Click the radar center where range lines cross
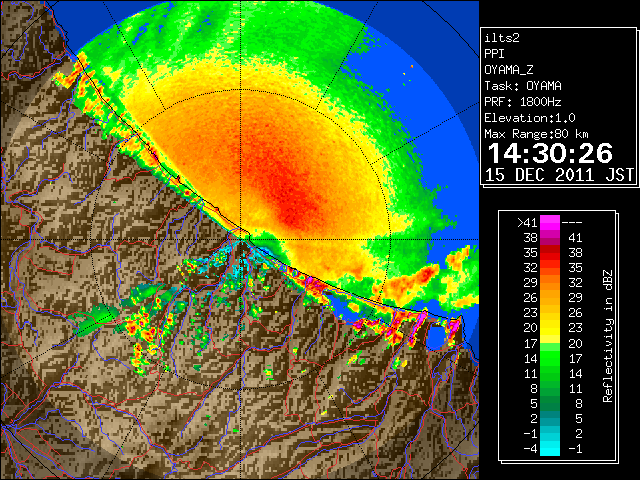The width and height of the screenshot is (640, 480). tap(241, 240)
